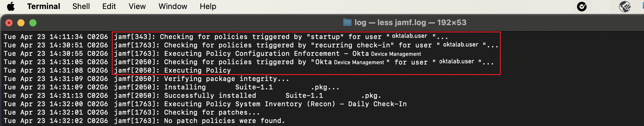
Task: Minimize the Terminal window with yellow button
Action: click(21, 23)
